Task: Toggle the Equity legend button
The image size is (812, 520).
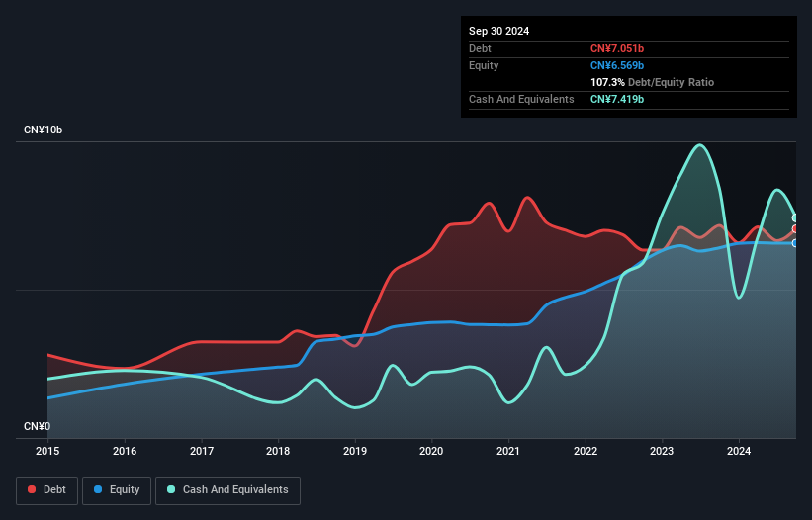Action: click(x=117, y=490)
